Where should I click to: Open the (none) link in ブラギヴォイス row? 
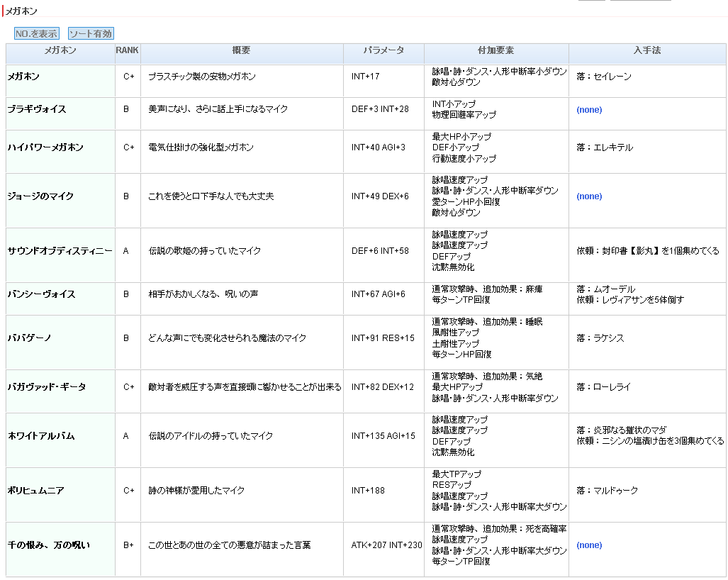tap(589, 110)
